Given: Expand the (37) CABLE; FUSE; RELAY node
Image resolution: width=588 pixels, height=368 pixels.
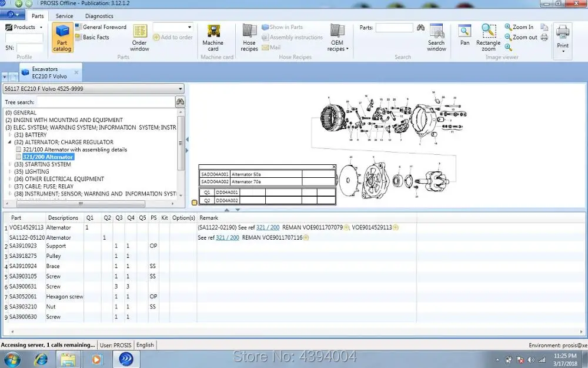Looking at the screenshot, I should coord(10,186).
